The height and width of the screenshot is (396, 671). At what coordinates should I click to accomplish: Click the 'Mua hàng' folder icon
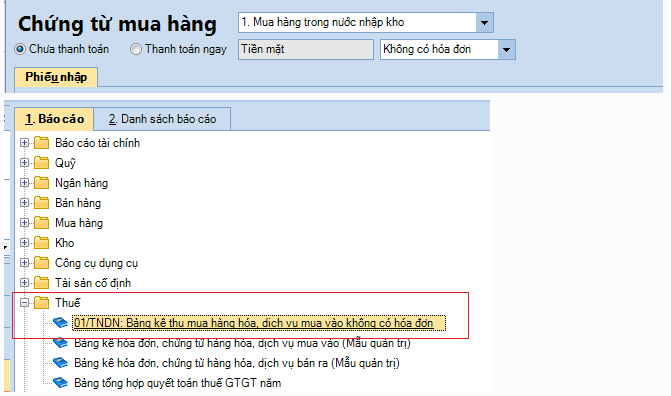coord(42,223)
